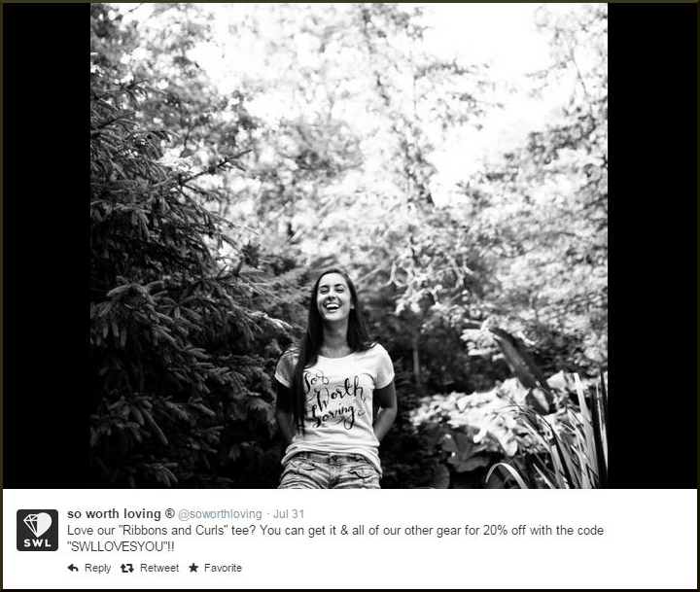Viewport: 700px width, 592px height.
Task: Open the Jul 31 timestamp link
Action: tap(289, 514)
